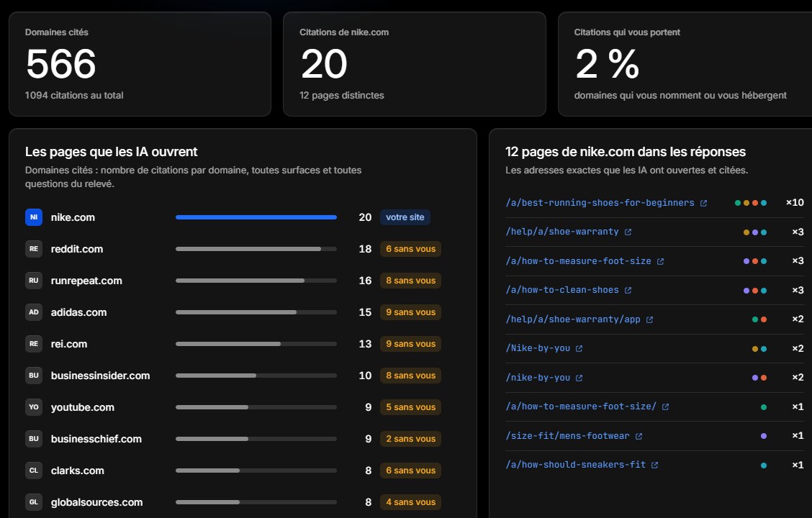The image size is (812, 518).
Task: Open external link icon next to /help/a/shoe-warranty
Action: tap(628, 232)
